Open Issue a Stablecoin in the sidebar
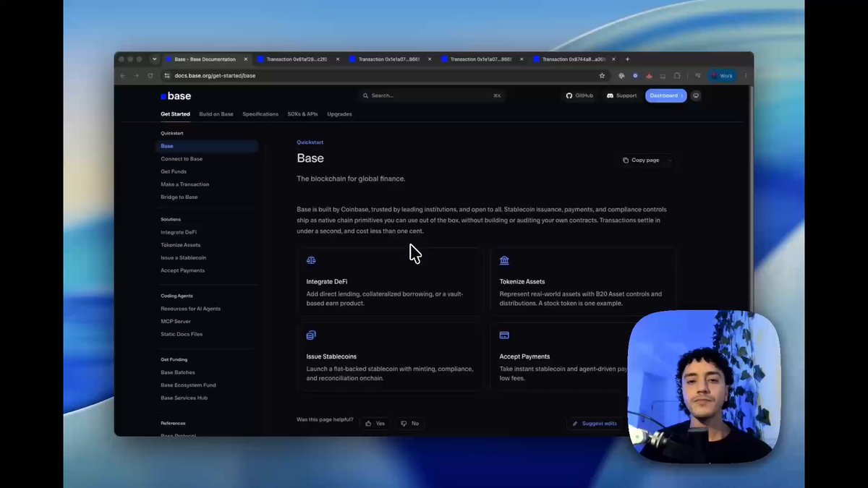This screenshot has height=488, width=868. pyautogui.click(x=184, y=257)
